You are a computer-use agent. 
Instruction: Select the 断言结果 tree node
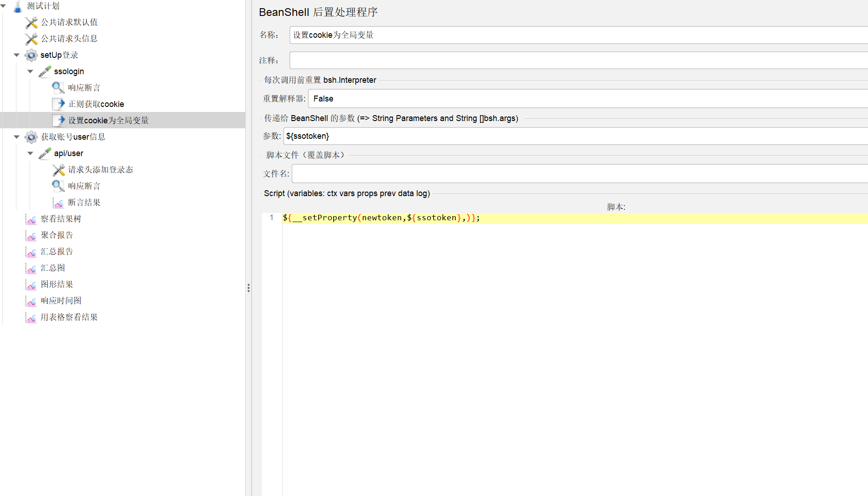pos(84,202)
